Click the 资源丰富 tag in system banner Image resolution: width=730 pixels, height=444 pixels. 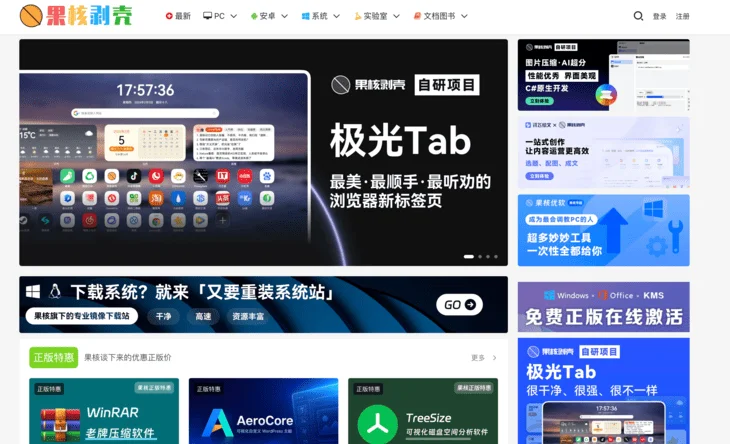click(248, 316)
